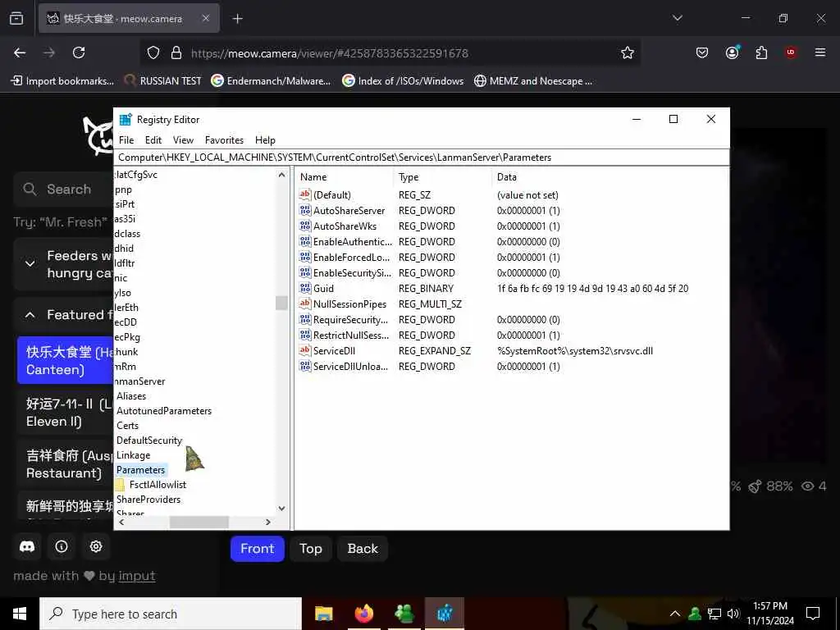Click the Guid binary value icon
The height and width of the screenshot is (630, 840).
click(305, 288)
